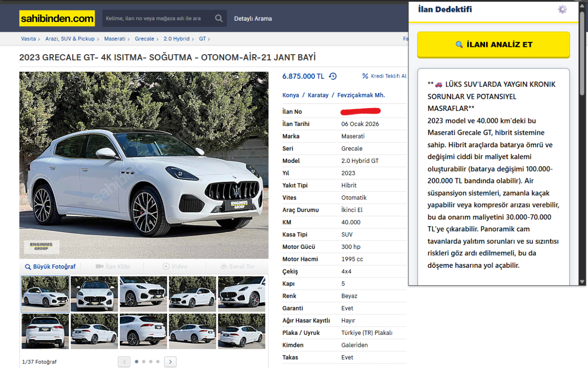
Task: Click the '1/37 Fotoğraf' counter text
Action: [x=40, y=362]
